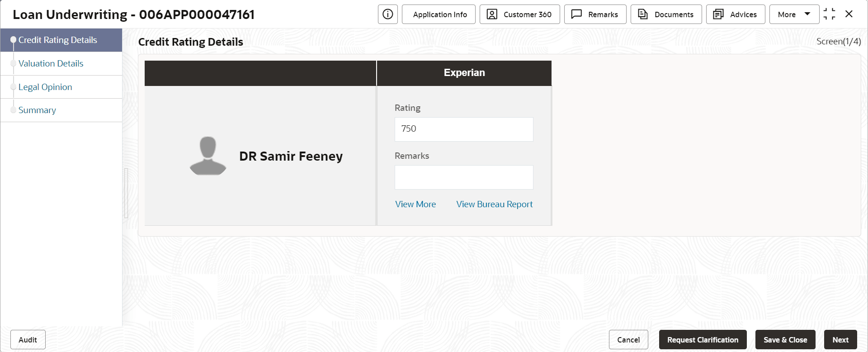
Task: Go to the Valuation Details step
Action: tap(51, 64)
